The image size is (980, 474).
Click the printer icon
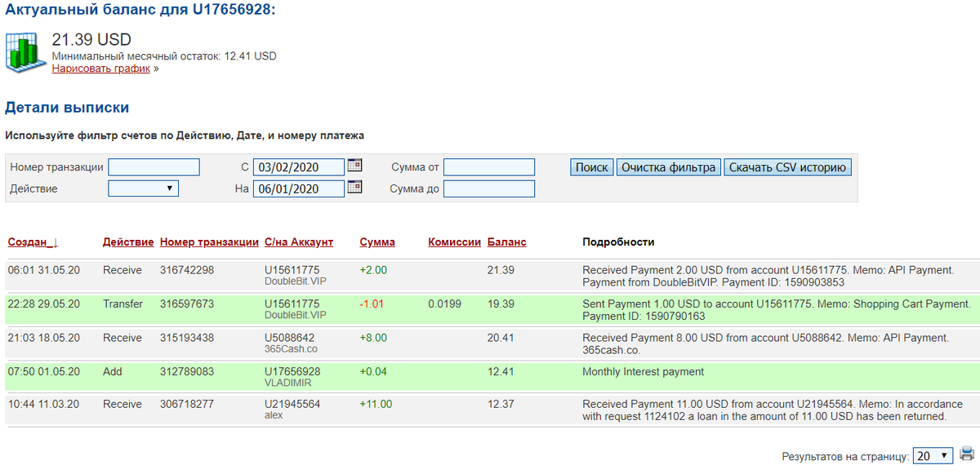click(967, 454)
